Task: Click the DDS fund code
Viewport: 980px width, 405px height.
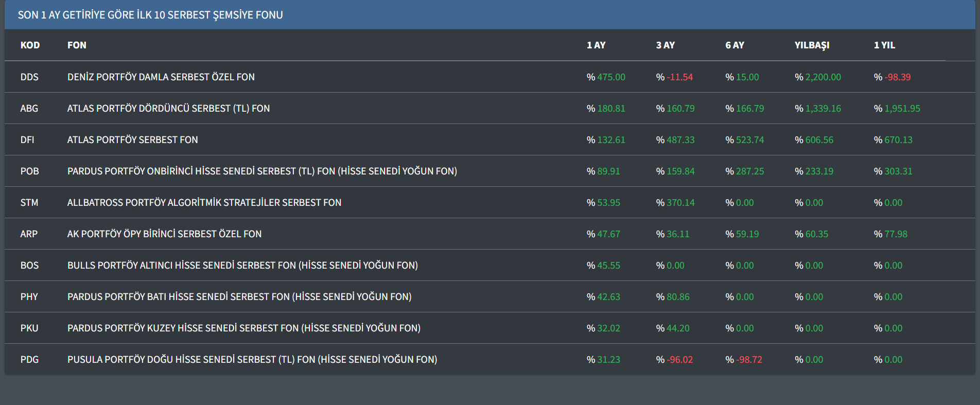Action: click(29, 77)
